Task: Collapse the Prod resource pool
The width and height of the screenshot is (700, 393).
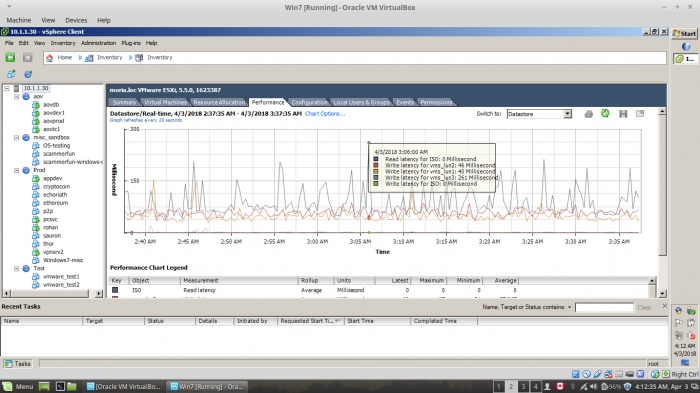Action: pyautogui.click(x=17, y=170)
